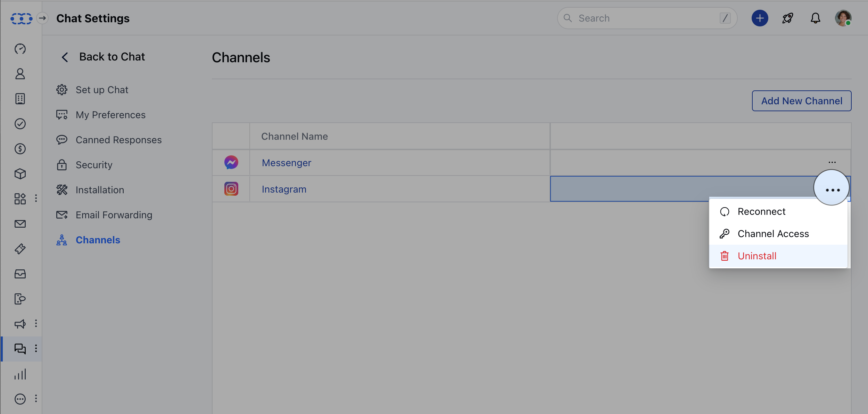Click the blue plus quick-add button

(760, 18)
